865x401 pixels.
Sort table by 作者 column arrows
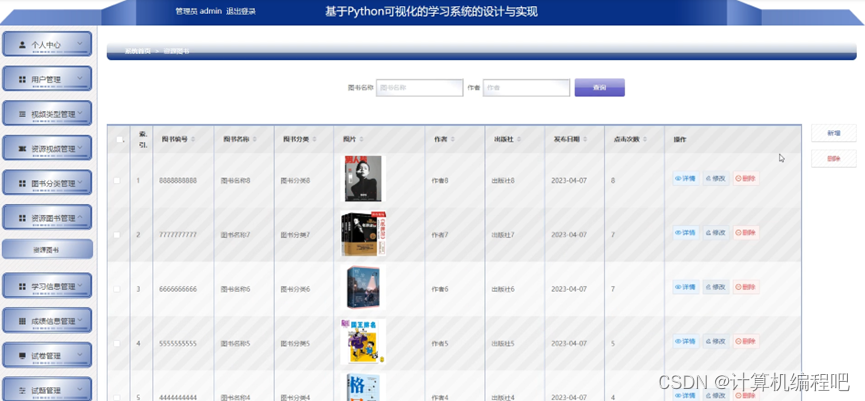[x=452, y=140]
